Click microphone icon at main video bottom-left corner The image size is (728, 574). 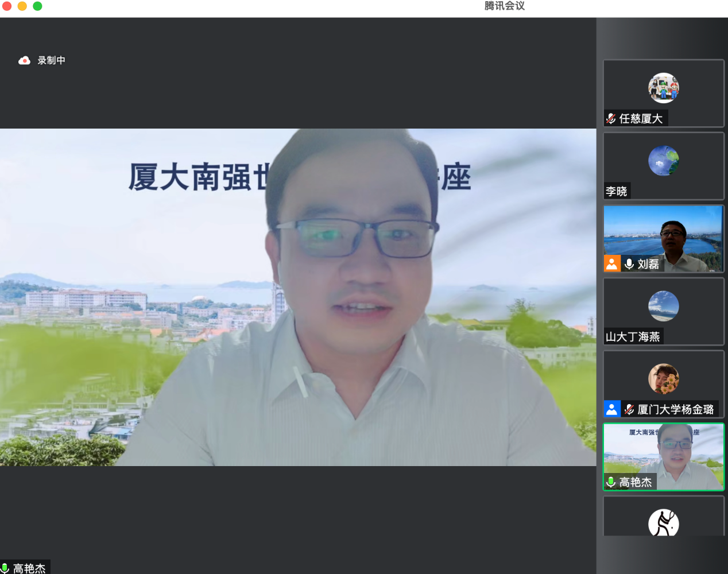[x=5, y=568]
